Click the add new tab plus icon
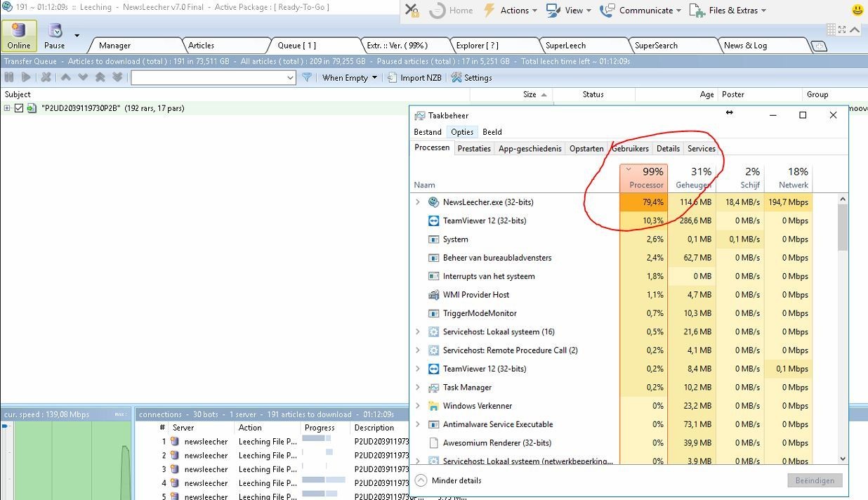868x500 pixels. tap(819, 46)
